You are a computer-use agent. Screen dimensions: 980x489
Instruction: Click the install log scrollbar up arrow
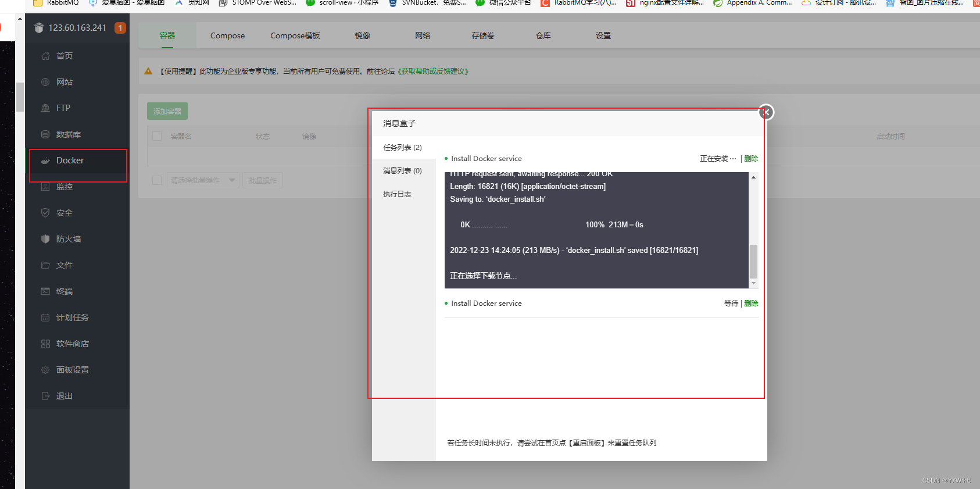click(x=753, y=177)
